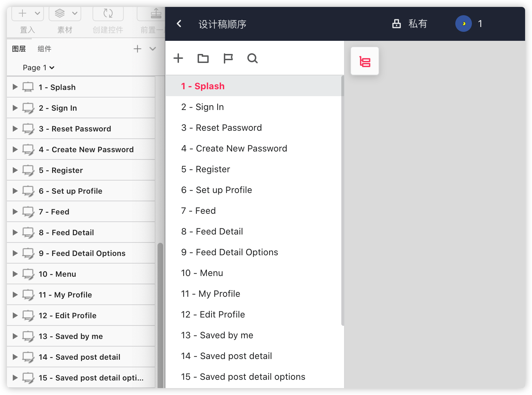Click the folder icon in design list toolbar
Image resolution: width=532 pixels, height=395 pixels.
pyautogui.click(x=203, y=58)
